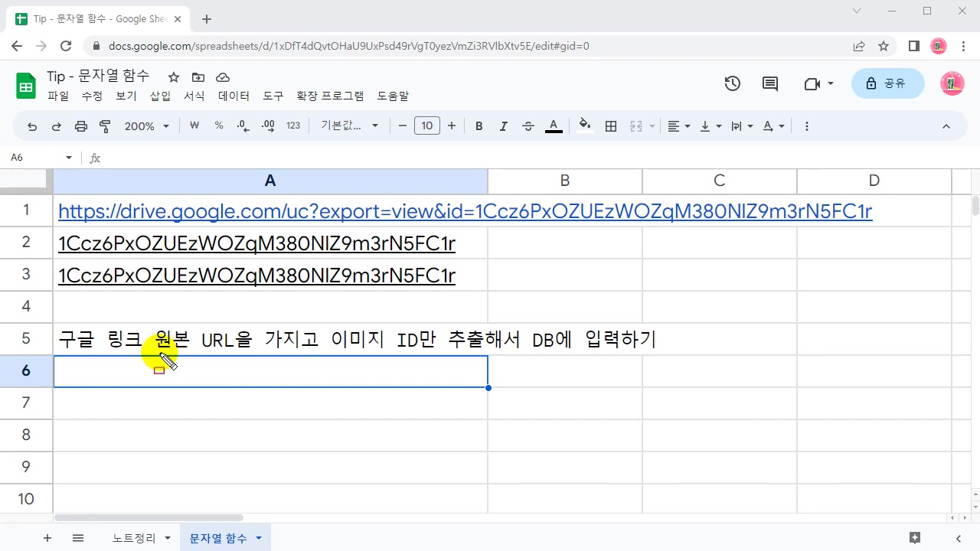
Task: Open version history
Action: [x=732, y=83]
